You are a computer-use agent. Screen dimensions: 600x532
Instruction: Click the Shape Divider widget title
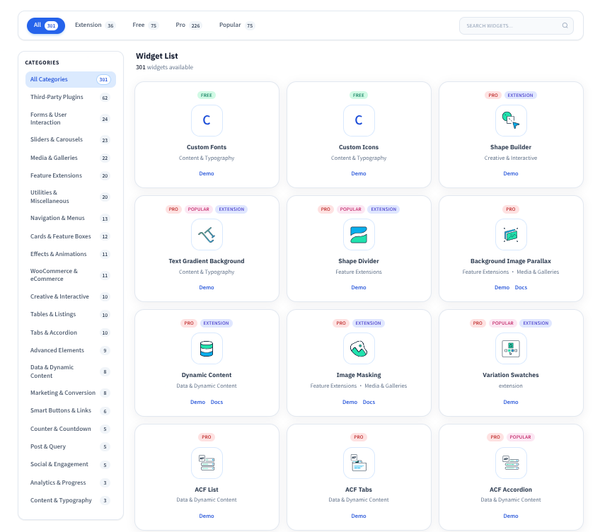pos(359,261)
